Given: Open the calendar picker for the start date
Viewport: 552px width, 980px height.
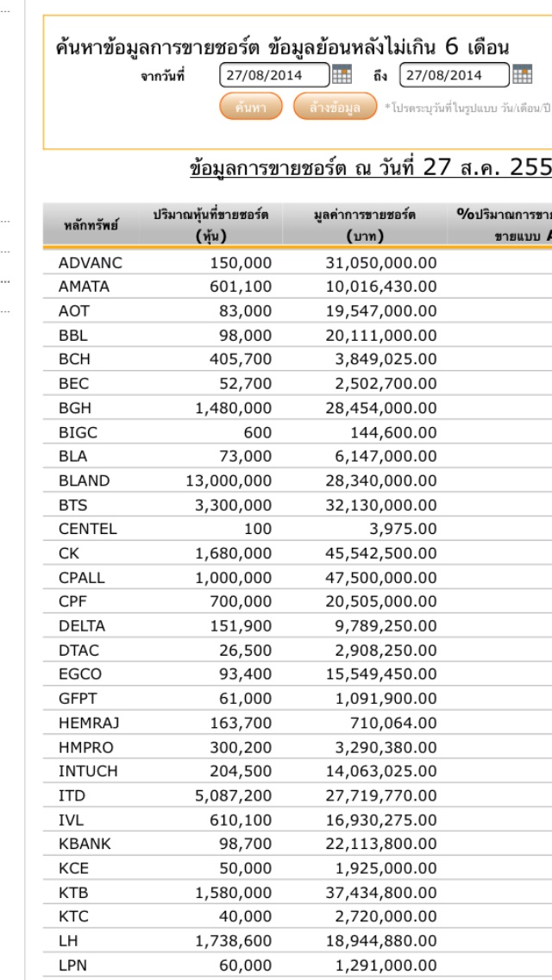Looking at the screenshot, I should (342, 75).
